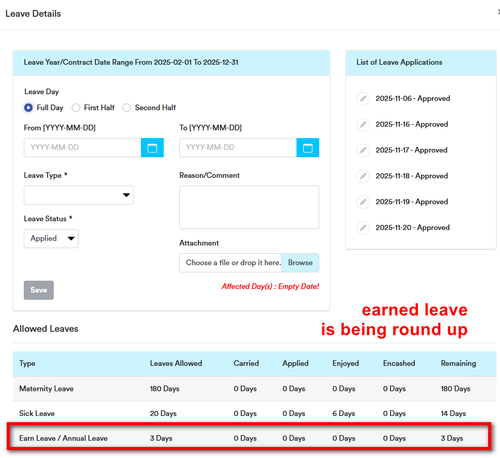500x458 pixels.
Task: Click the Affected Day(s) Empty Date message
Action: [x=270, y=286]
